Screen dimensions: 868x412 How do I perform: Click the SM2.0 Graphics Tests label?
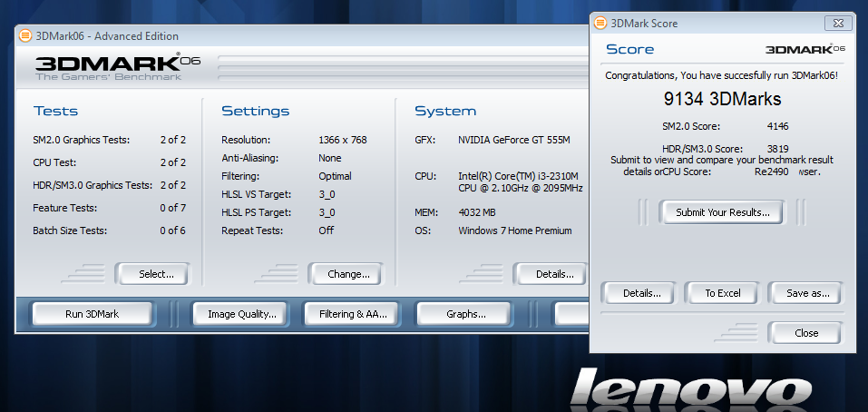(82, 140)
